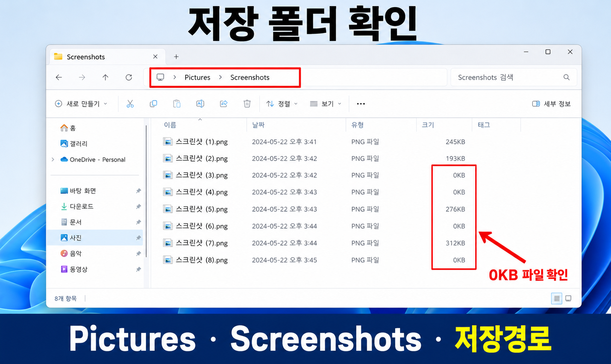Click Pictures in the address bar
611x364 pixels.
tap(197, 77)
